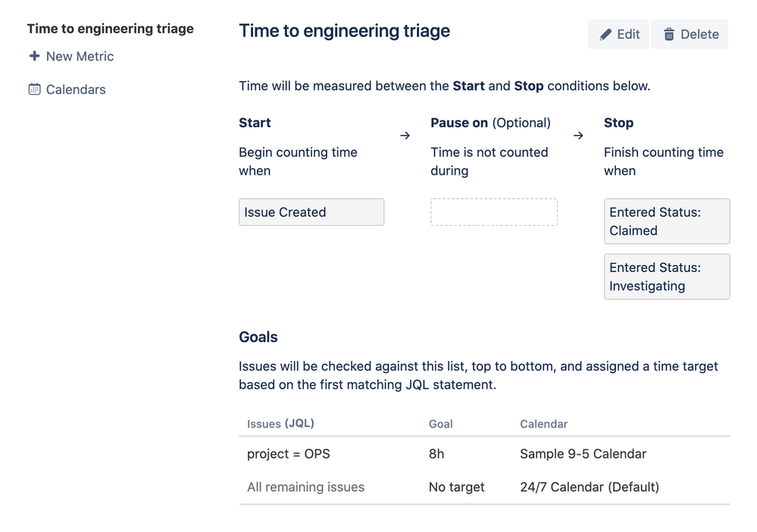
Task: Click the arrow between Start and Pause on
Action: click(x=405, y=136)
